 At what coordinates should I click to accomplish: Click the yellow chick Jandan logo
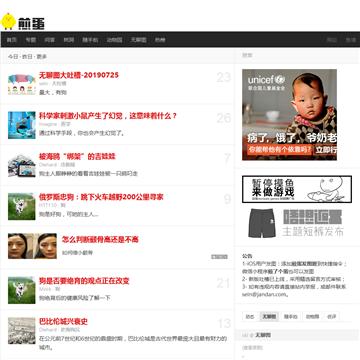pos(23,22)
